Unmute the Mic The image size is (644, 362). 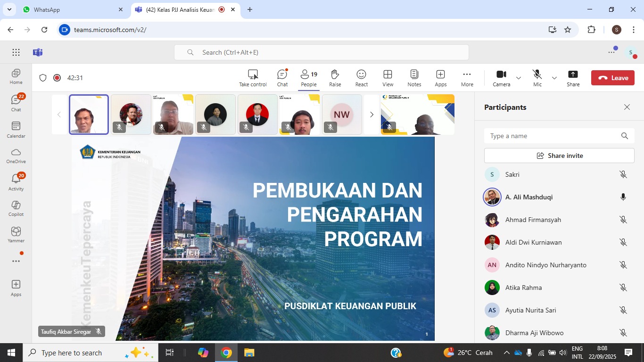pos(537,78)
